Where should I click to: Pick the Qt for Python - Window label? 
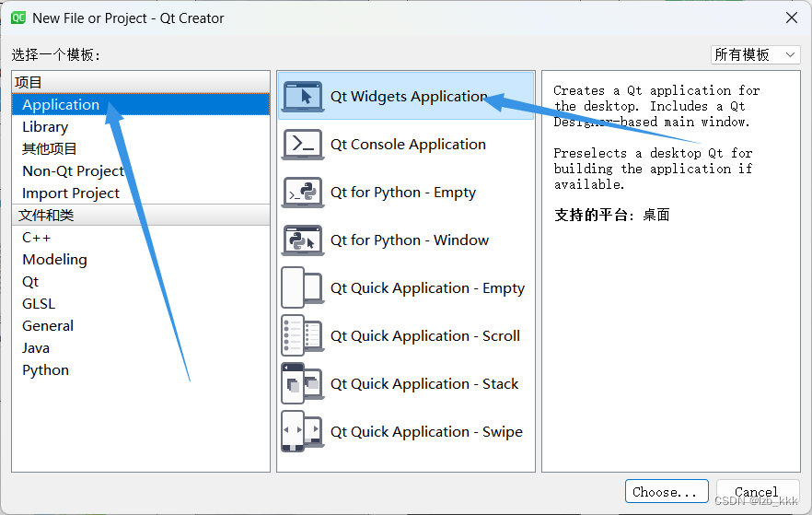(x=409, y=240)
